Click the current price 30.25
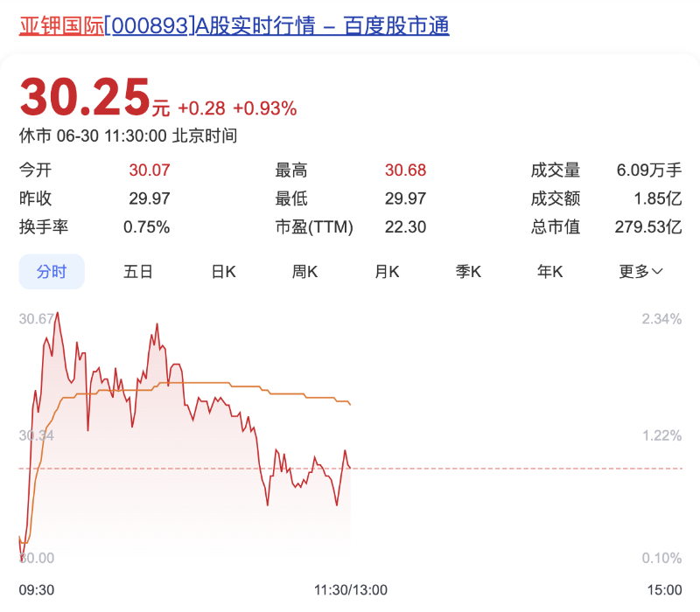The image size is (700, 612). (x=85, y=97)
